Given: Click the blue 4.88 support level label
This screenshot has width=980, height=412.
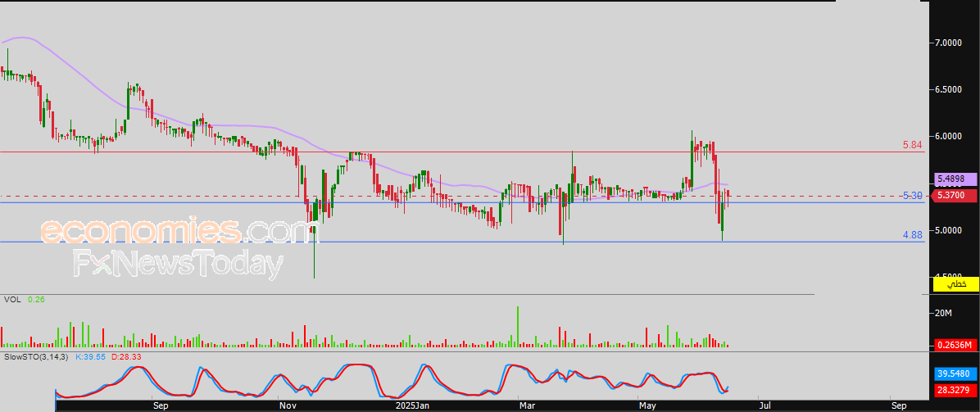Looking at the screenshot, I should [913, 235].
